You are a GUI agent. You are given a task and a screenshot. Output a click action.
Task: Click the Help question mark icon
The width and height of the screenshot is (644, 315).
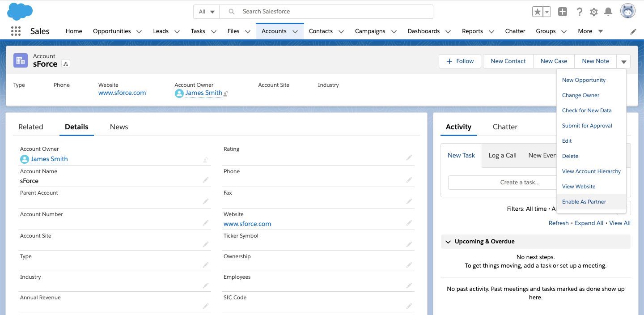tap(580, 12)
